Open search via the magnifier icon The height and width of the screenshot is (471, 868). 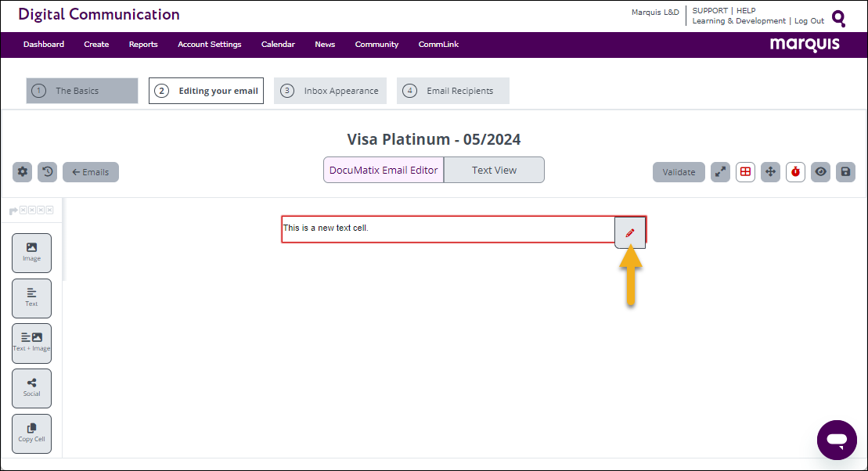[838, 18]
